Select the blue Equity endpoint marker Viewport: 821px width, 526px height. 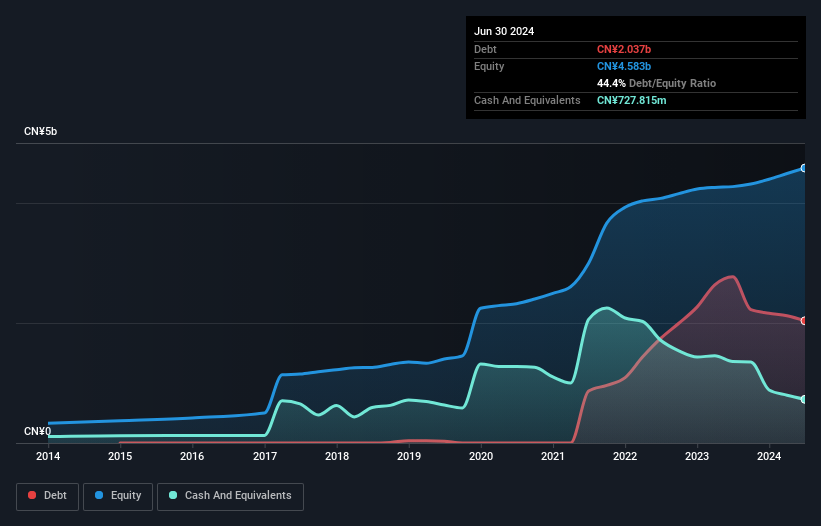(804, 168)
